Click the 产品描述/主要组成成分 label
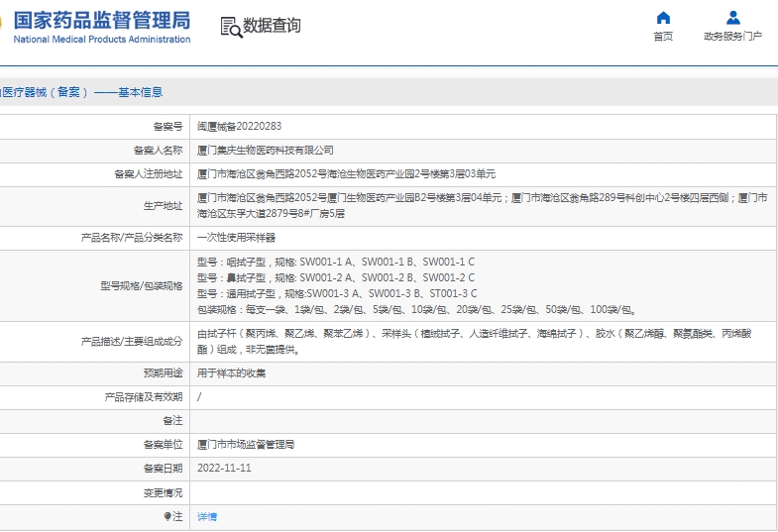Image resolution: width=778 pixels, height=532 pixels. click(x=132, y=342)
